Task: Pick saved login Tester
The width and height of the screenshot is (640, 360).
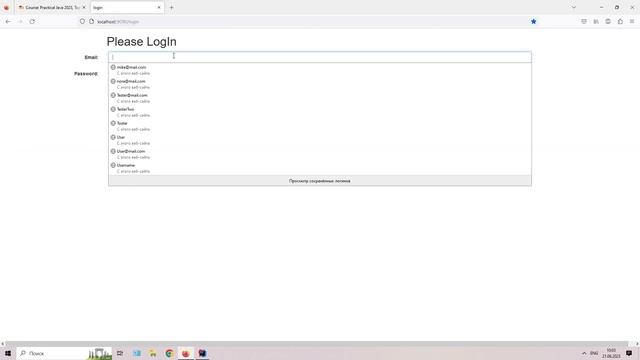Action: (320, 126)
